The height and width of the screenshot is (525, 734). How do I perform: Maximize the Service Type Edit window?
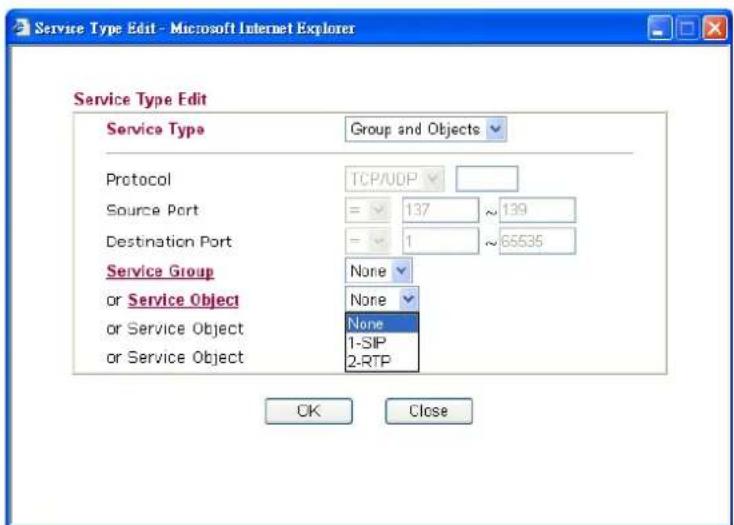click(x=687, y=28)
